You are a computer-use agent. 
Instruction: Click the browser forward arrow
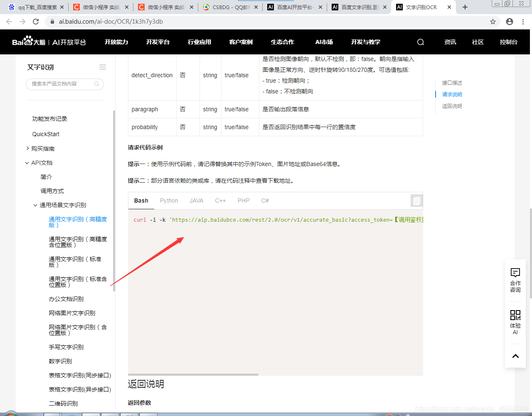pos(22,22)
